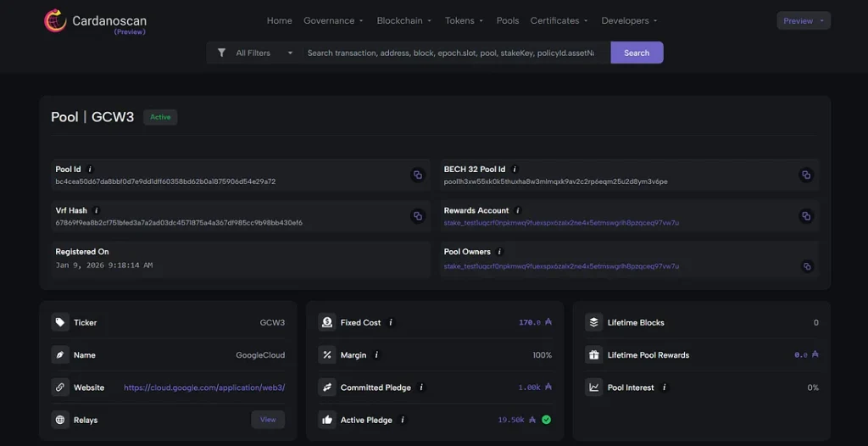The height and width of the screenshot is (446, 868).
Task: Copy the Rewards Account address
Action: (806, 216)
